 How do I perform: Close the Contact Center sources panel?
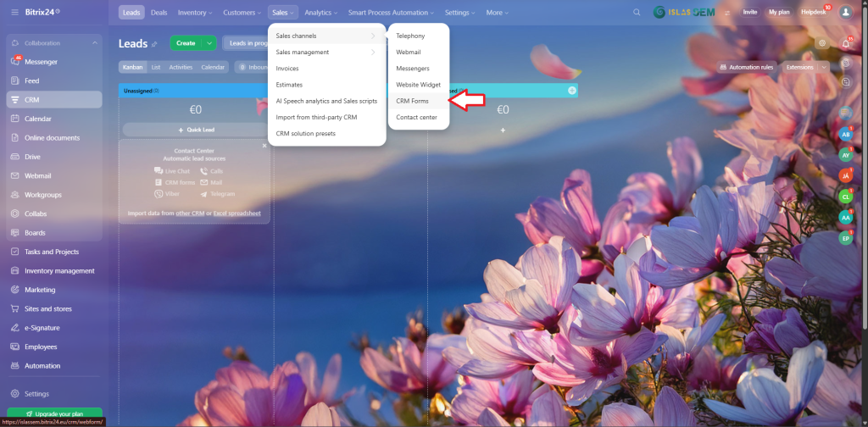coord(264,146)
